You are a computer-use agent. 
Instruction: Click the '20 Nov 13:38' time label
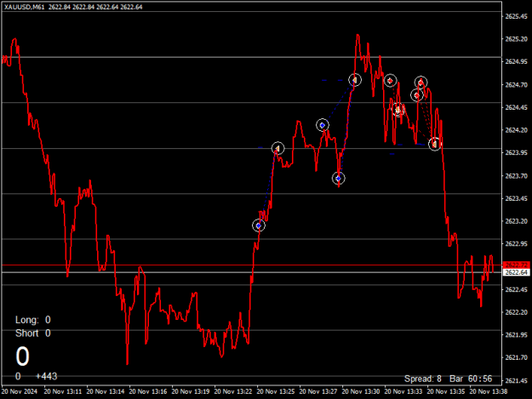coord(489,391)
